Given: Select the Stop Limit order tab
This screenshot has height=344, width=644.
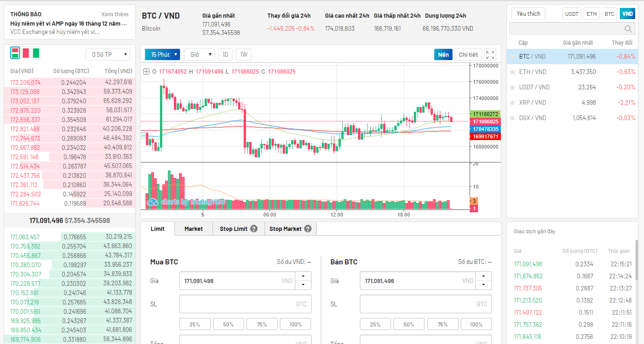Looking at the screenshot, I should [x=239, y=229].
